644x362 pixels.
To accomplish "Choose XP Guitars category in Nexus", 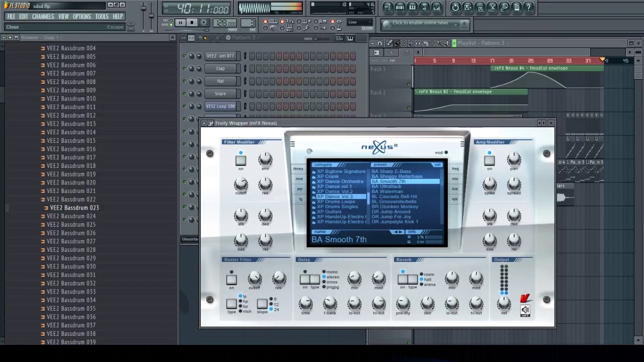I will 330,212.
